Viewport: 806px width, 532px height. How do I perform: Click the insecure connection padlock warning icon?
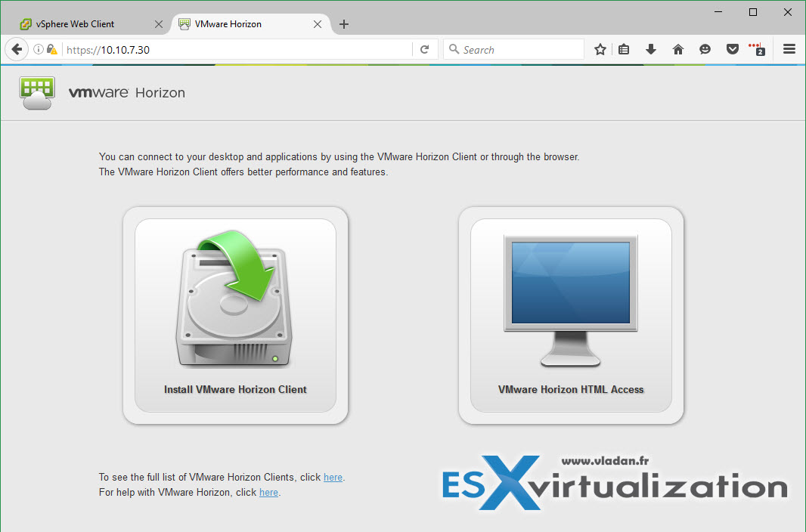pyautogui.click(x=52, y=49)
